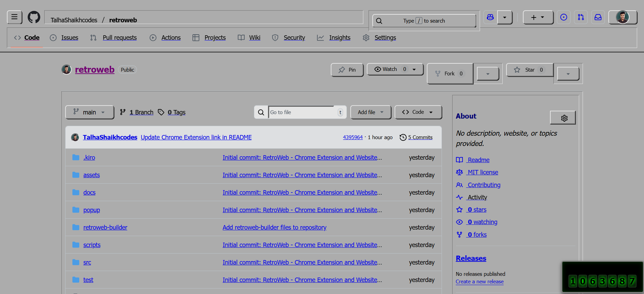Open pull requests icon in top header
Viewport: 644px width, 294px height.
click(581, 17)
